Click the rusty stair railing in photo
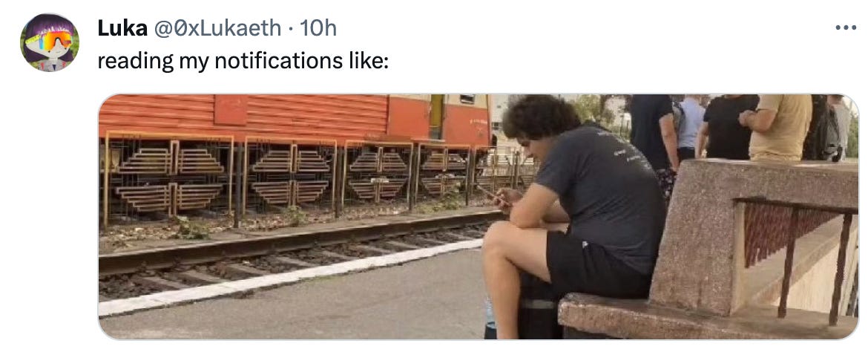 pyautogui.click(x=797, y=250)
